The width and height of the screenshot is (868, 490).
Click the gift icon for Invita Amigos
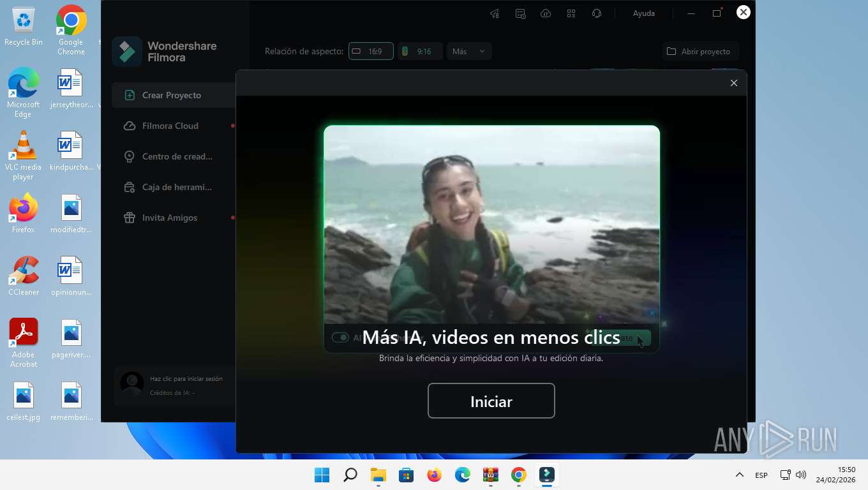click(x=130, y=218)
